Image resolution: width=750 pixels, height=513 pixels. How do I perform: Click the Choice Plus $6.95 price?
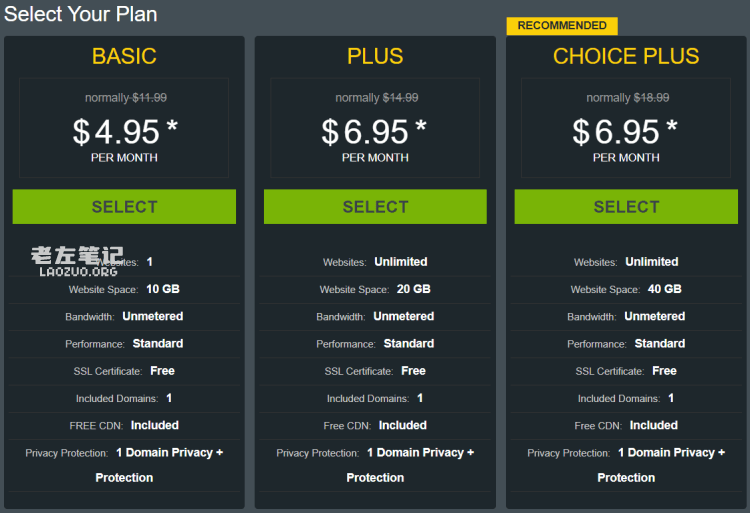click(626, 131)
